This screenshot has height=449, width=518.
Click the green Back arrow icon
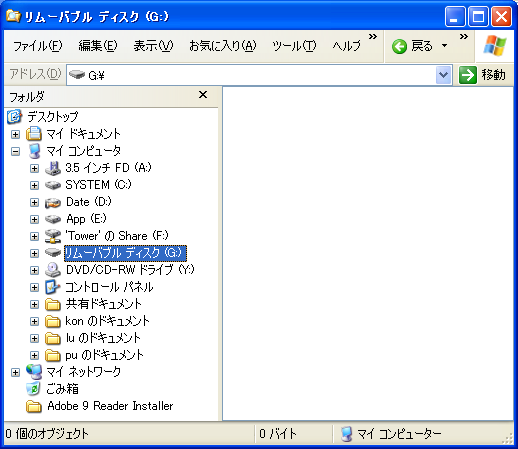click(399, 46)
